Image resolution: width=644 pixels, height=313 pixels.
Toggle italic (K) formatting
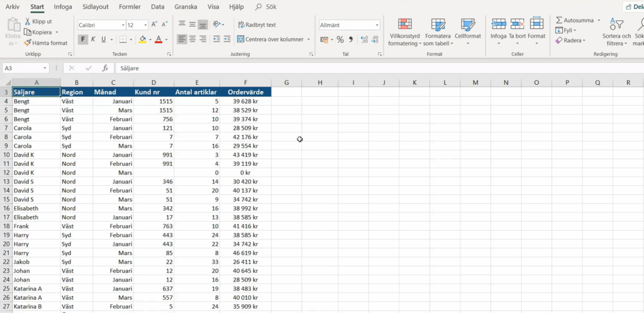(x=93, y=39)
